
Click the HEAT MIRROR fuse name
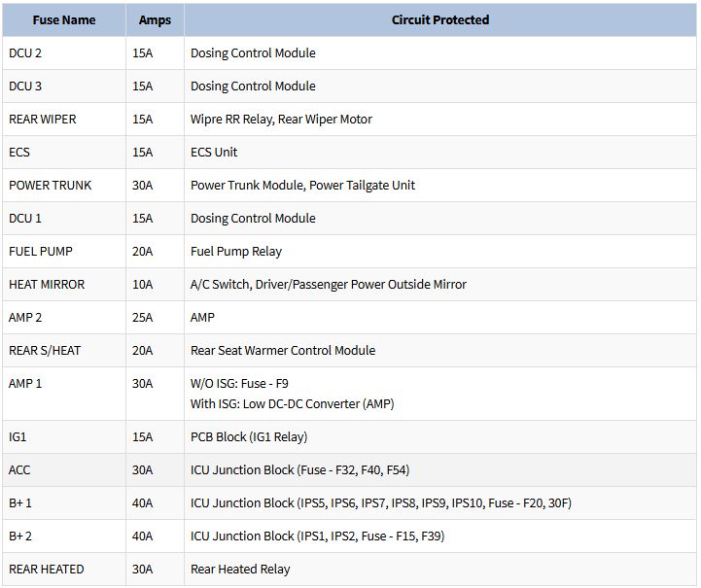coord(47,285)
